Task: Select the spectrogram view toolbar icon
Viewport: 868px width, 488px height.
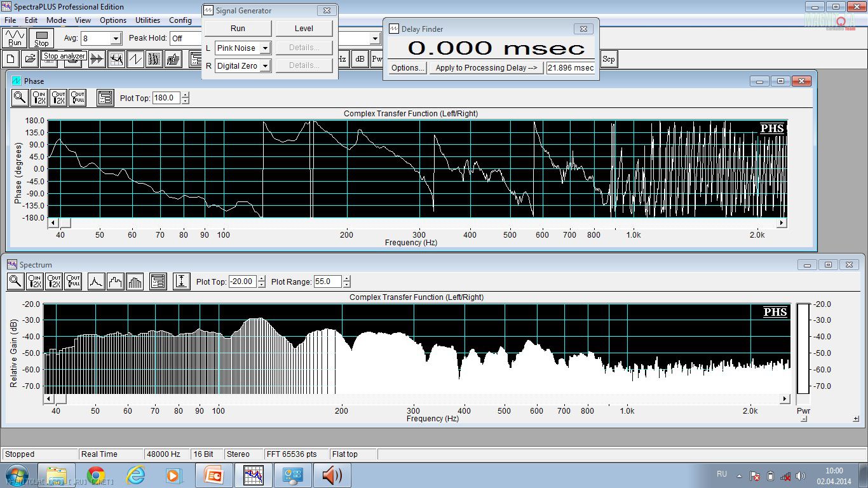Action: tap(154, 59)
